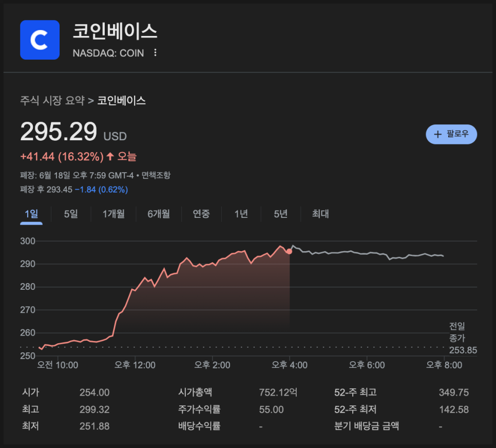This screenshot has height=448, width=496.
Task: Open the 주식 시장 요약 breadcrumb link
Action: 52,101
